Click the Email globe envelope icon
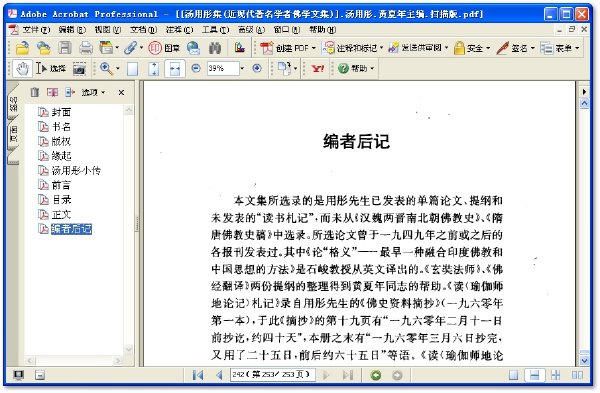The height and width of the screenshot is (393, 600). click(194, 48)
